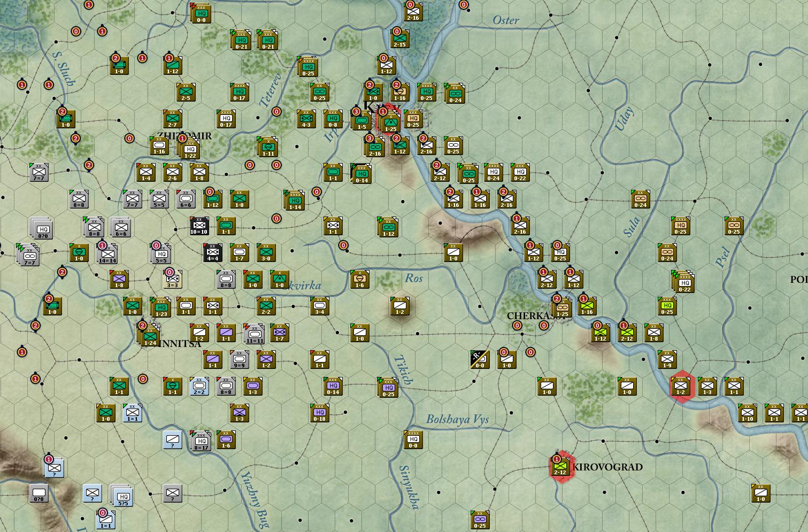Select the green 2-2 infantry counter
Image resolution: width=808 pixels, height=532 pixels.
pos(266,306)
